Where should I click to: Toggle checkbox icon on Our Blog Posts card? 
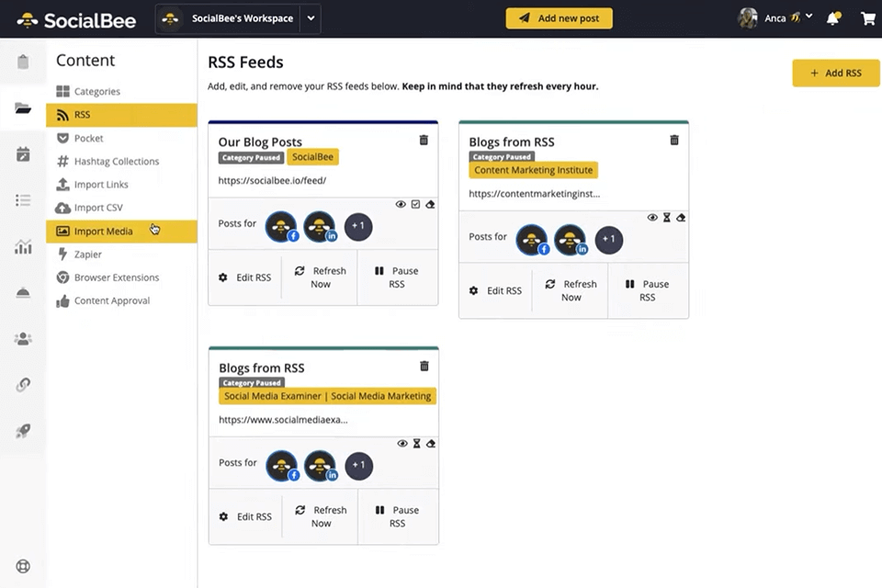415,204
